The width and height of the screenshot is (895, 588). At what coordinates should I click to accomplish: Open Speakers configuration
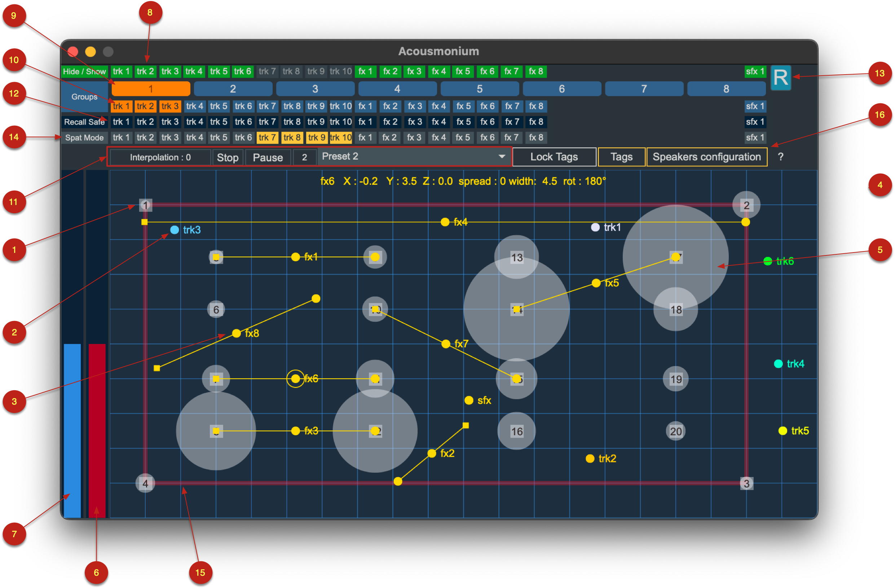[707, 157]
